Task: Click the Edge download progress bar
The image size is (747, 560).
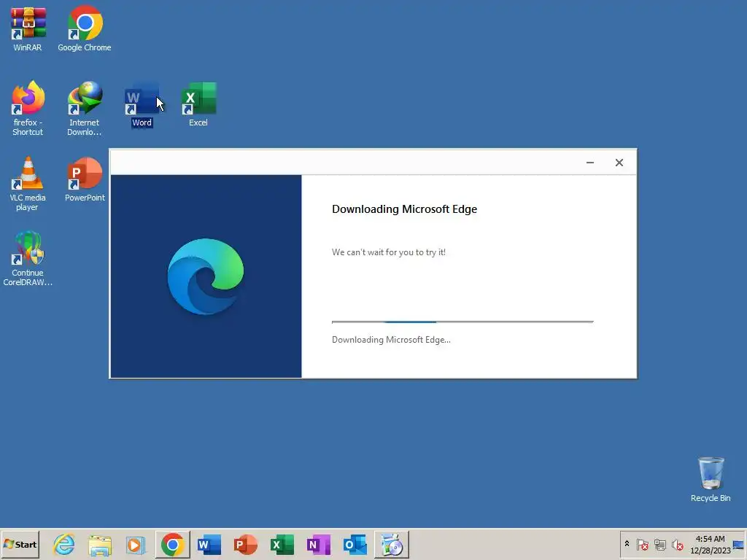Action: (x=462, y=322)
